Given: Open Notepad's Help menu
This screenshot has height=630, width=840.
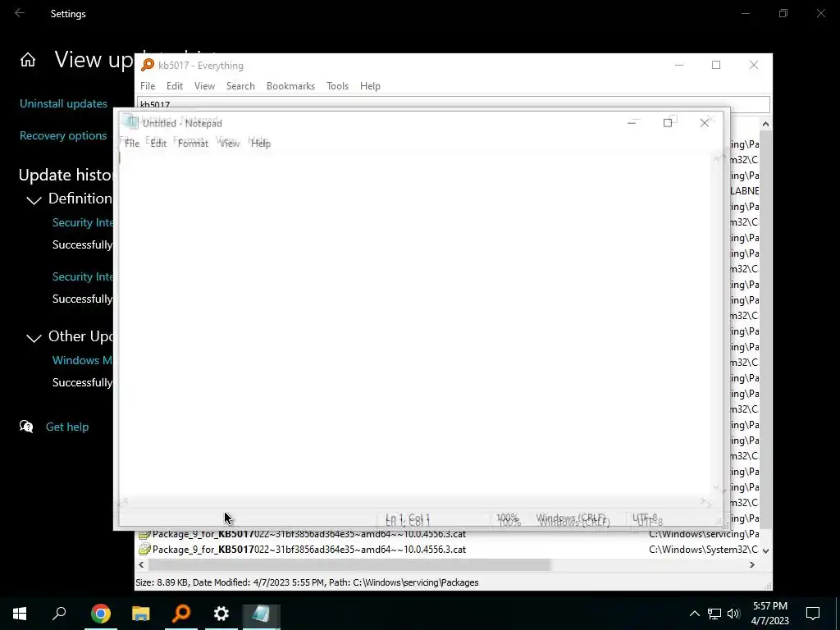Looking at the screenshot, I should pos(261,144).
